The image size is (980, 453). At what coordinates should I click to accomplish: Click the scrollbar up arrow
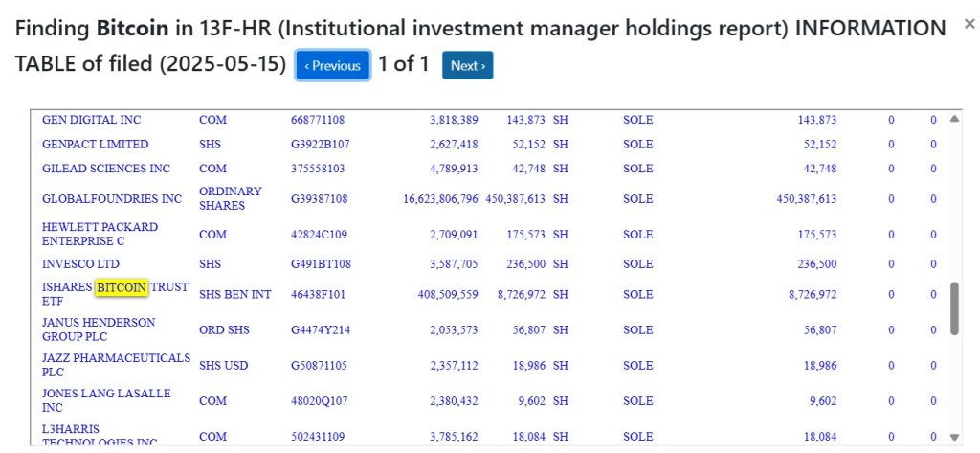954,119
